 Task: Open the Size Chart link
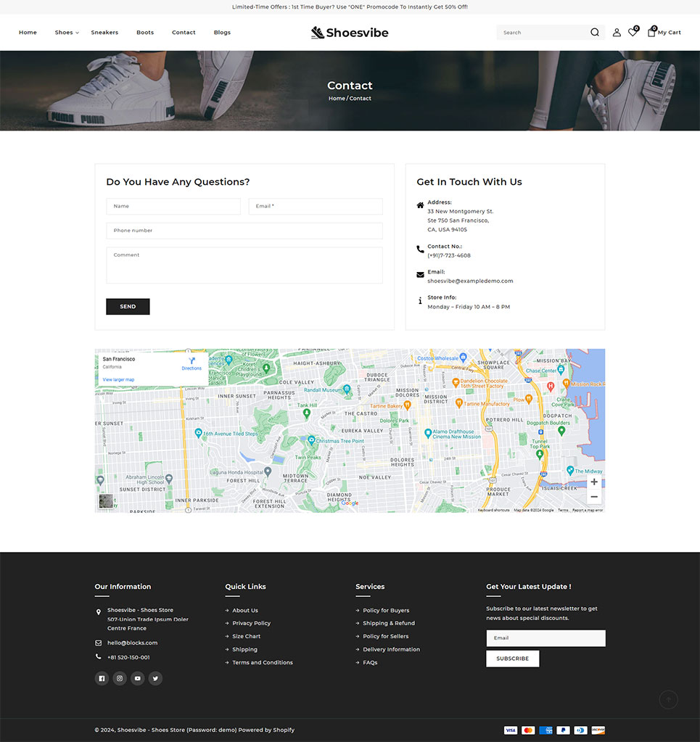click(246, 636)
